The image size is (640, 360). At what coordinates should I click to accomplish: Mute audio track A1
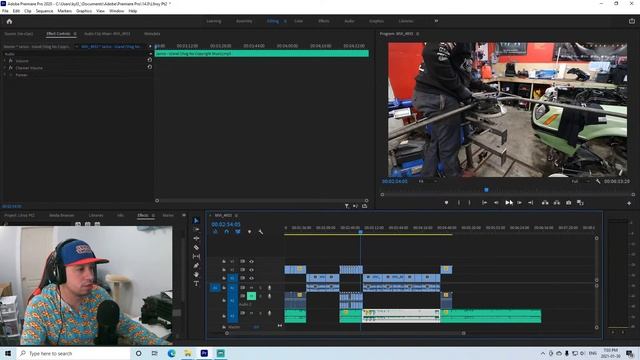point(251,288)
